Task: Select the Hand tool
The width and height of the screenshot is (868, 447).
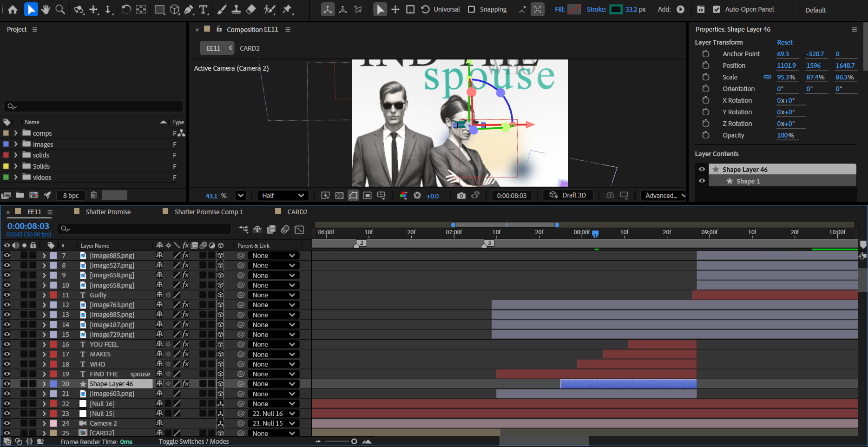Action: pyautogui.click(x=46, y=9)
